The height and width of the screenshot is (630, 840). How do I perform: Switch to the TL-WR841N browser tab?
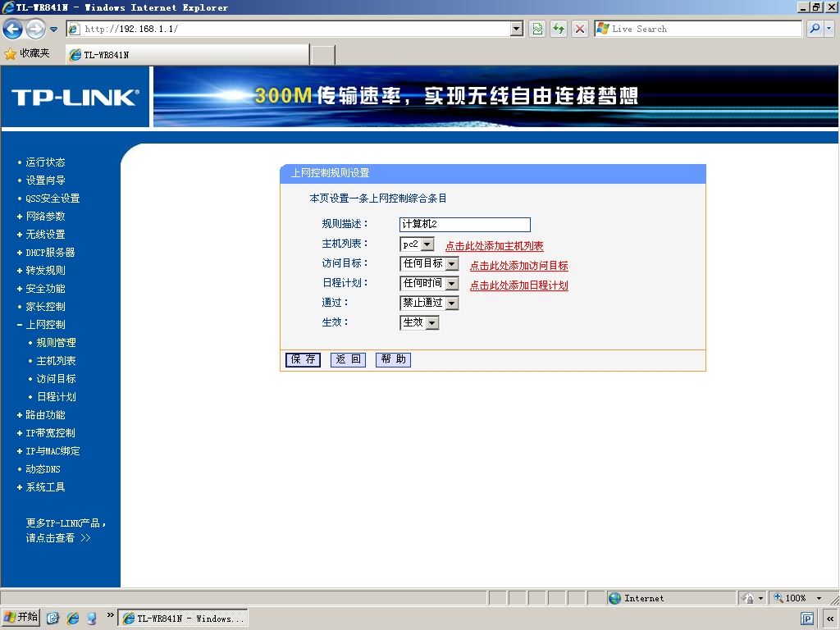[x=188, y=55]
